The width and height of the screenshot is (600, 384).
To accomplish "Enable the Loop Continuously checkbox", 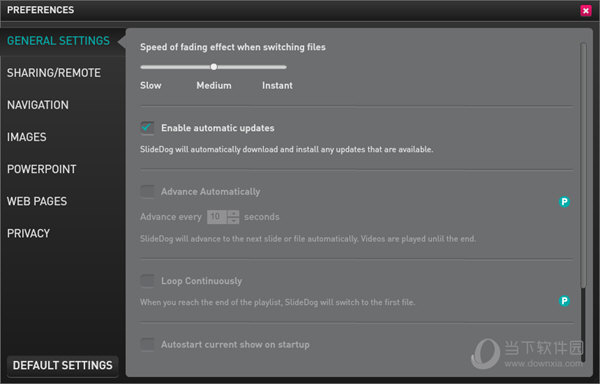I will (147, 281).
